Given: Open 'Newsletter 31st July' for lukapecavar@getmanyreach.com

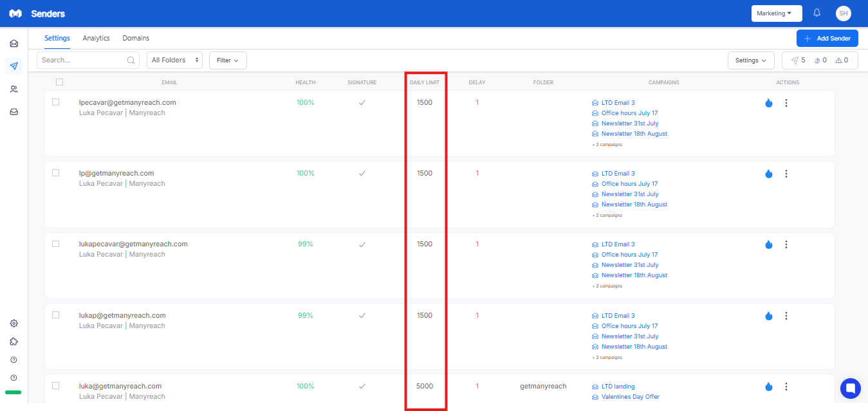Looking at the screenshot, I should pos(630,265).
